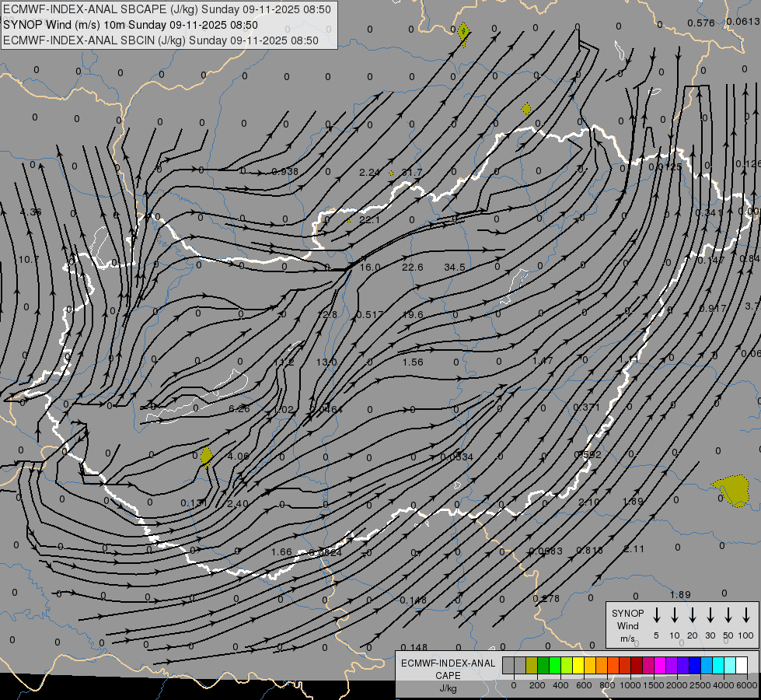Select the olive CAPE diamond beside value 4.06
This screenshot has width=761, height=700.
(x=206, y=457)
